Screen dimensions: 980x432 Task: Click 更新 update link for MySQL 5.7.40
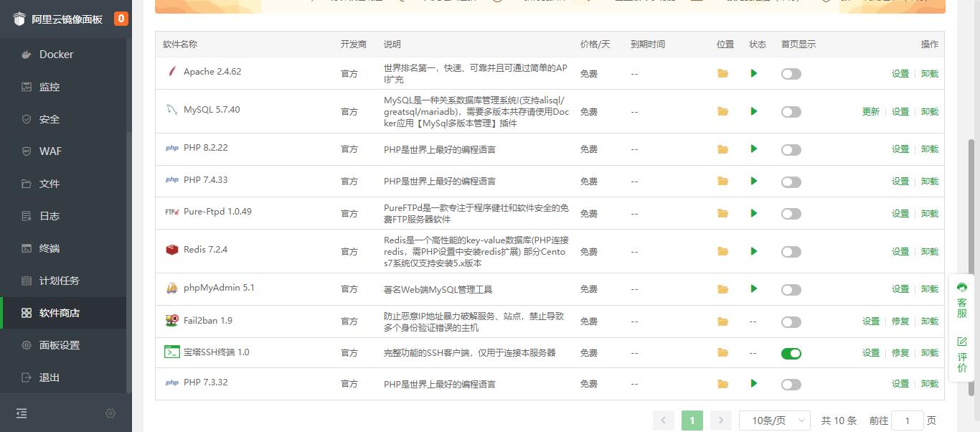871,112
